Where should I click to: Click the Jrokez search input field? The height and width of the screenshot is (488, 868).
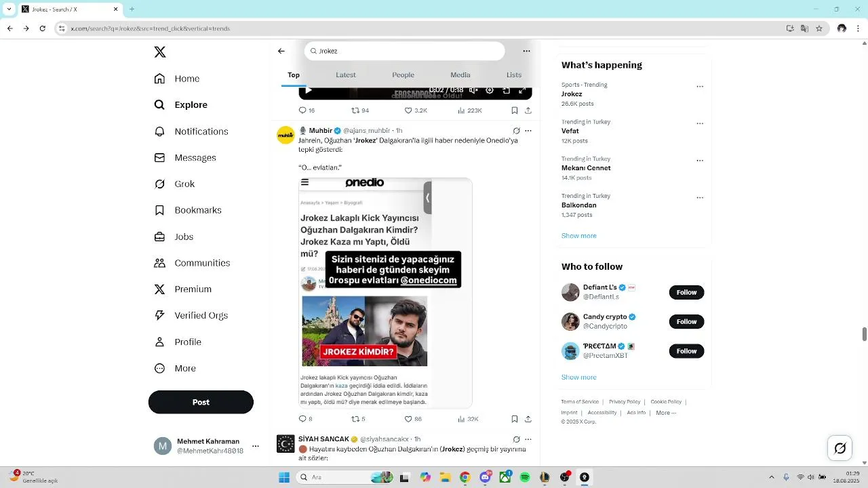point(405,51)
